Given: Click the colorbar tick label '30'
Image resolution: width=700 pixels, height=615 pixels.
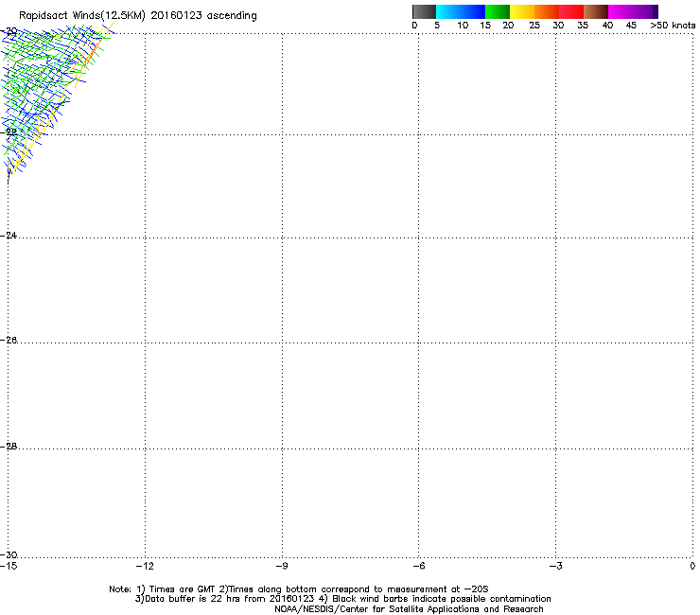Looking at the screenshot, I should (558, 26).
